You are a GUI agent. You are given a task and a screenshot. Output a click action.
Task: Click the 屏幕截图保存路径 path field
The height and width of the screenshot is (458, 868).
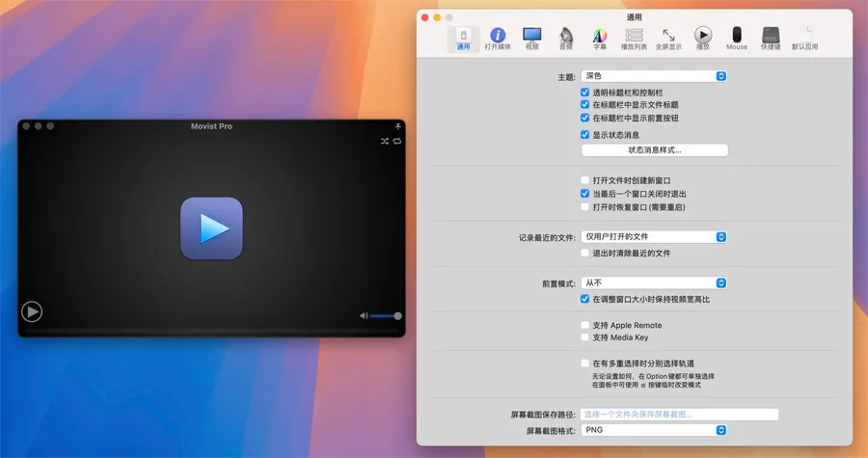(x=679, y=415)
